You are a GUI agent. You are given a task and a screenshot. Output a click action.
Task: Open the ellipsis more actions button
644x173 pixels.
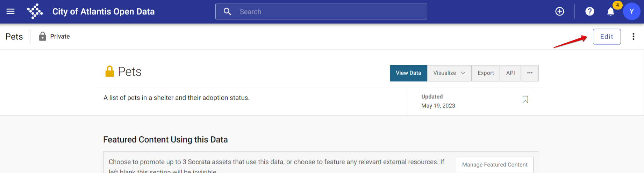[x=530, y=73]
